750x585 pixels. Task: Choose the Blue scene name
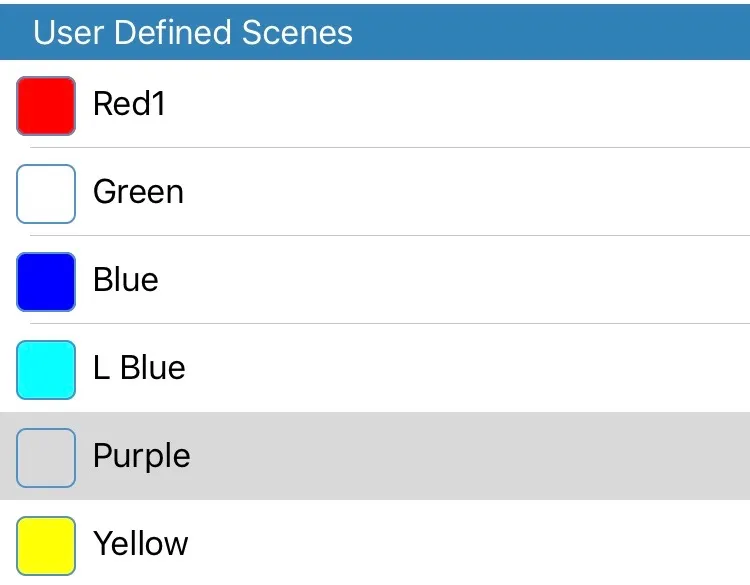[x=125, y=280]
